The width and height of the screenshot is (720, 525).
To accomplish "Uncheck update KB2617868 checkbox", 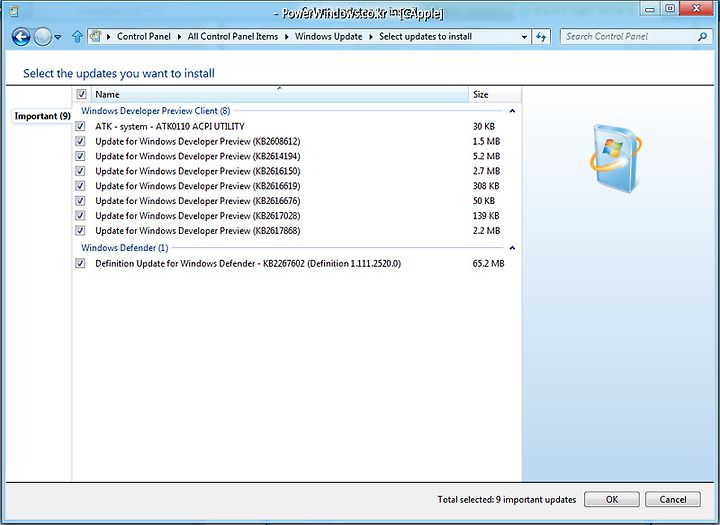I will point(80,230).
